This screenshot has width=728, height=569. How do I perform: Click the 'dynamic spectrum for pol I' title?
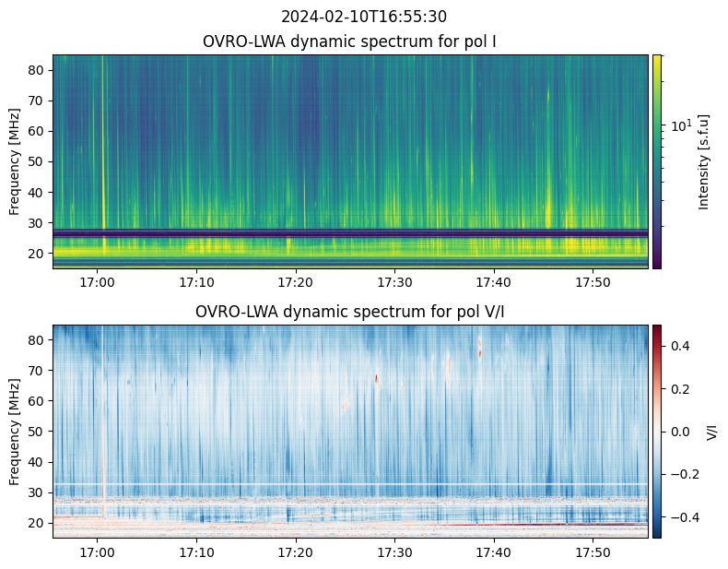click(x=350, y=41)
